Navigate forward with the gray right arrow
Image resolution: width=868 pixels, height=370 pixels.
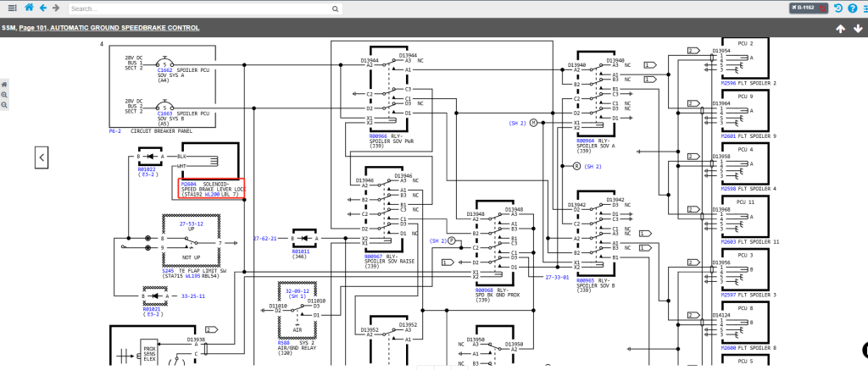55,8
